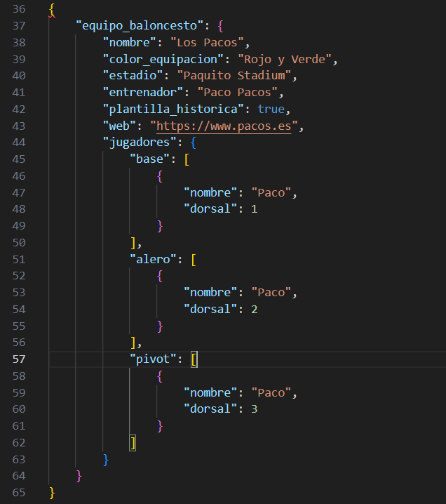This screenshot has height=504, width=446.
Task: Click the "Paco" value on line 59
Action: 271,393
